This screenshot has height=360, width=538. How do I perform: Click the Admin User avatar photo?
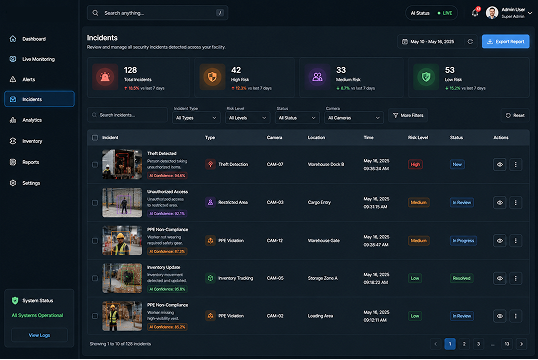coord(492,13)
